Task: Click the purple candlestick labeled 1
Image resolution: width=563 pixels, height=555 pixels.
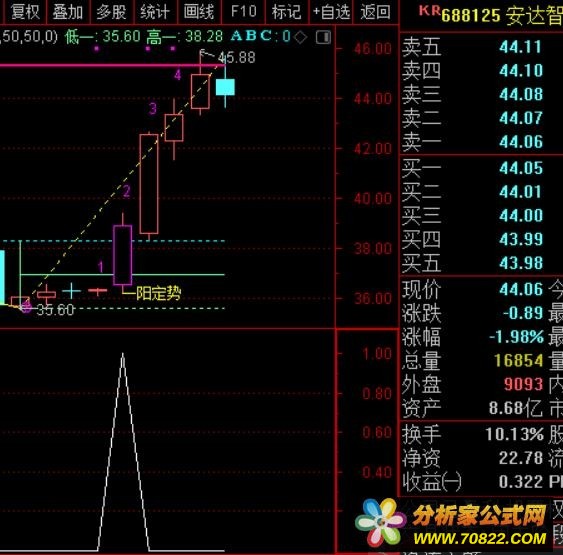Action: 122,255
